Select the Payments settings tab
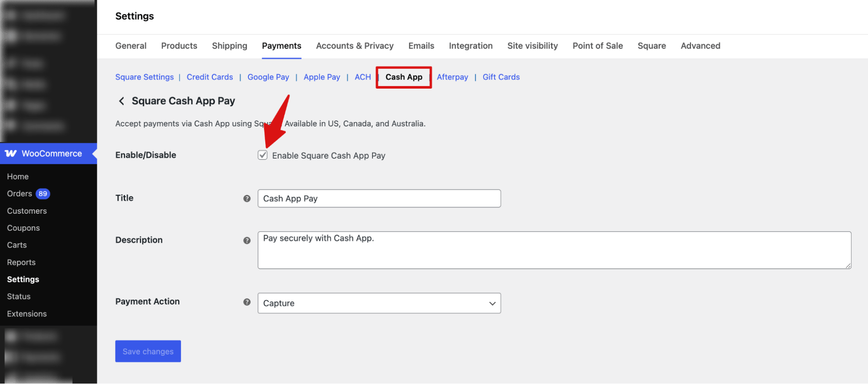868x384 pixels. (x=281, y=46)
